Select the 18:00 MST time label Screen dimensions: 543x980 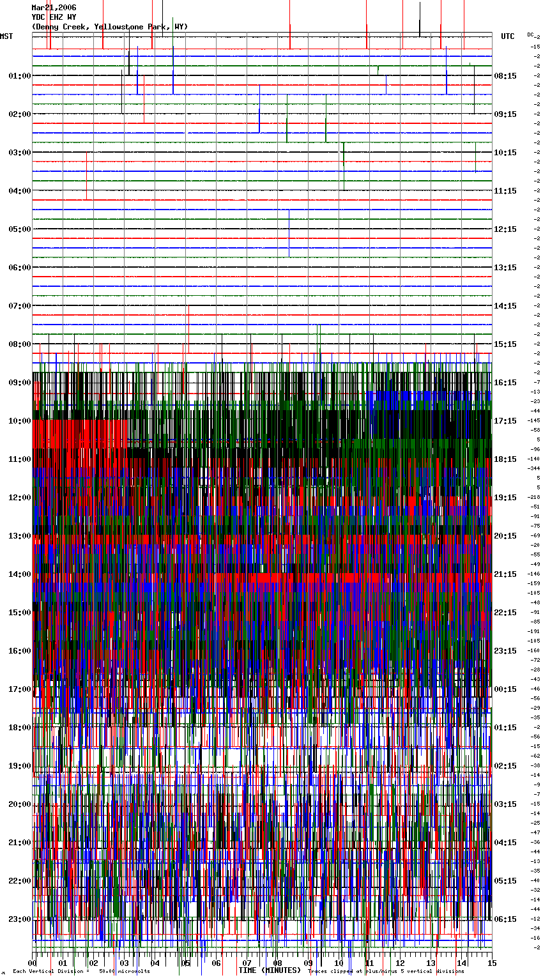tap(20, 728)
